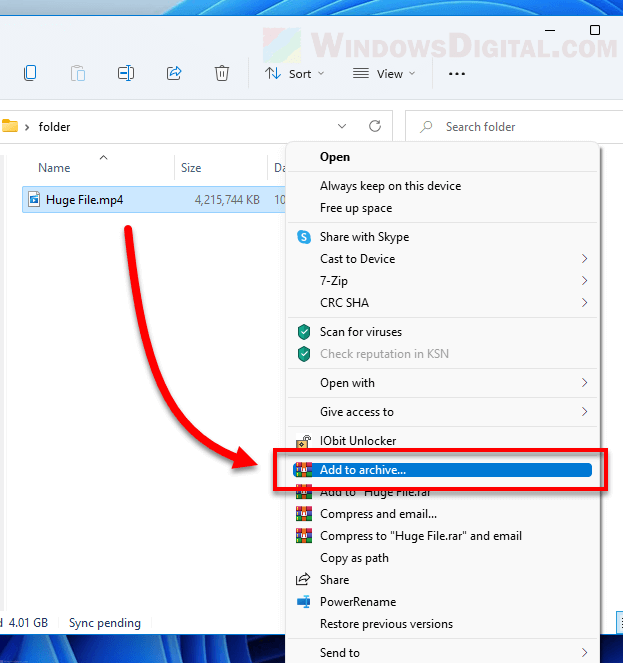This screenshot has height=663, width=623.
Task: Expand the Cast to Device submenu
Action: pyautogui.click(x=442, y=259)
